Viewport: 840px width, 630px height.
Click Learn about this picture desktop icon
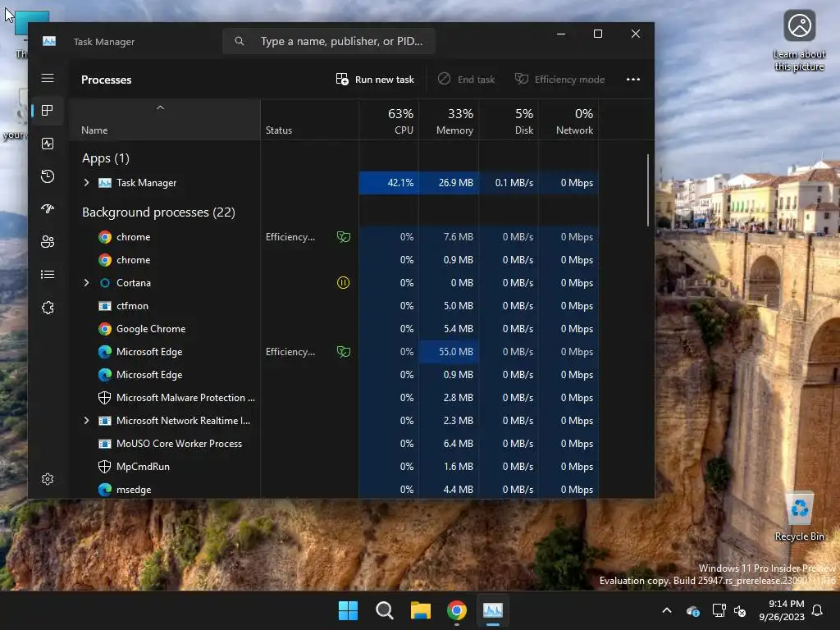(799, 41)
